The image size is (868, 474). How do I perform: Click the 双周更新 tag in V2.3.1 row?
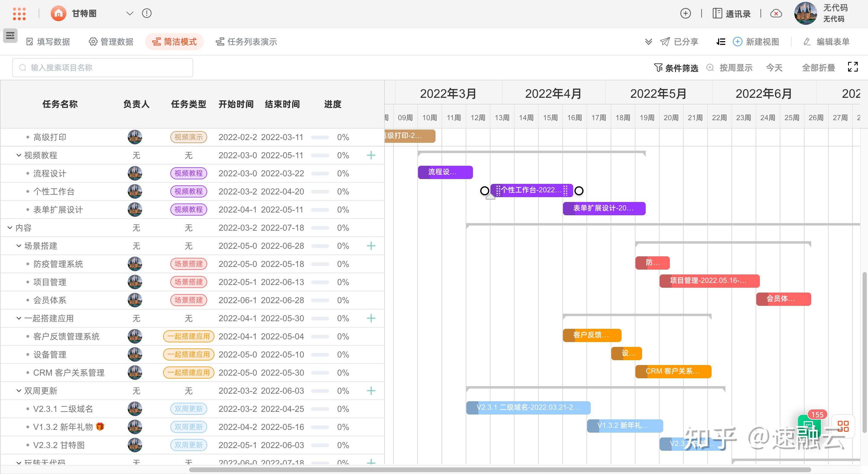[189, 409]
